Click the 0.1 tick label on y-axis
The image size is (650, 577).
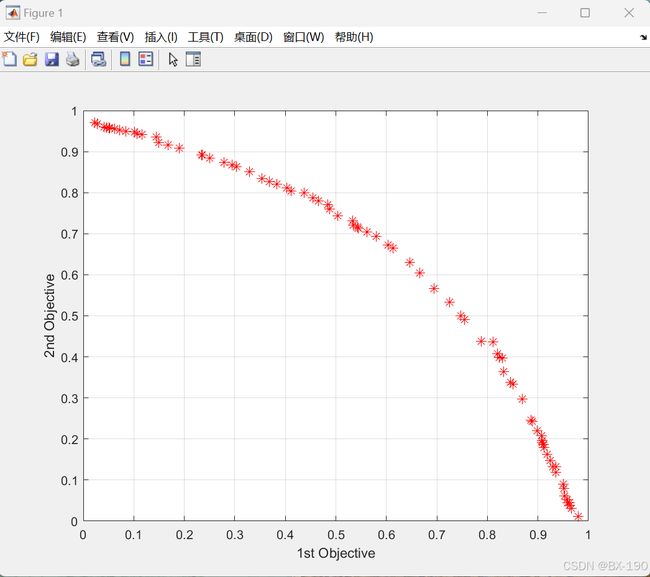coord(69,480)
